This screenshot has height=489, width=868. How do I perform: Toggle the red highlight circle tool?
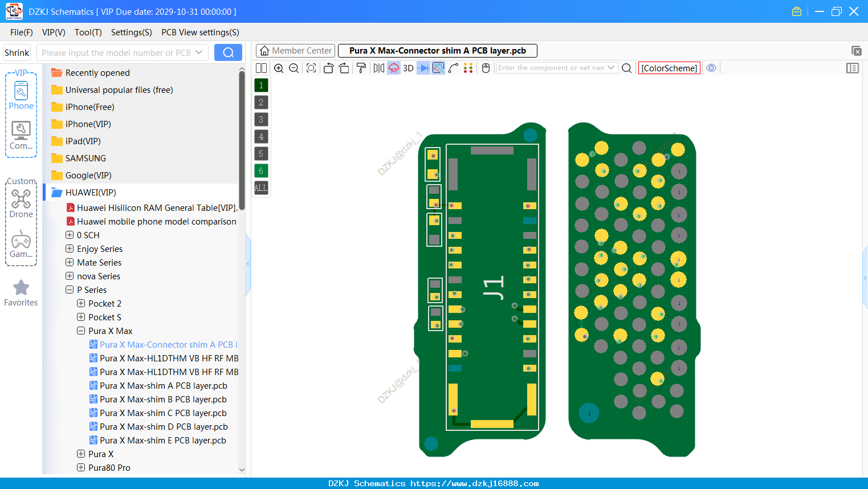pos(394,68)
